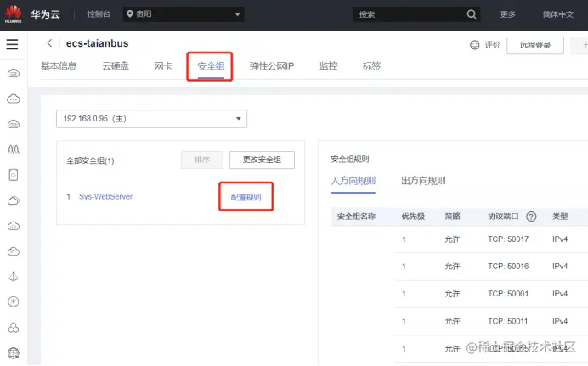Click the ecs-taianbus server name
The width and height of the screenshot is (588, 366).
coord(97,43)
